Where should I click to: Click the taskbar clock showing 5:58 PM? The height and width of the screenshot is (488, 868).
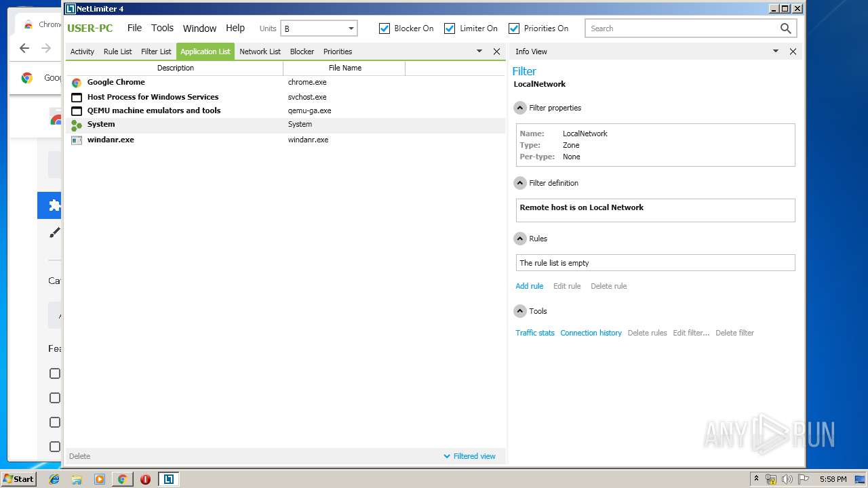pos(833,479)
